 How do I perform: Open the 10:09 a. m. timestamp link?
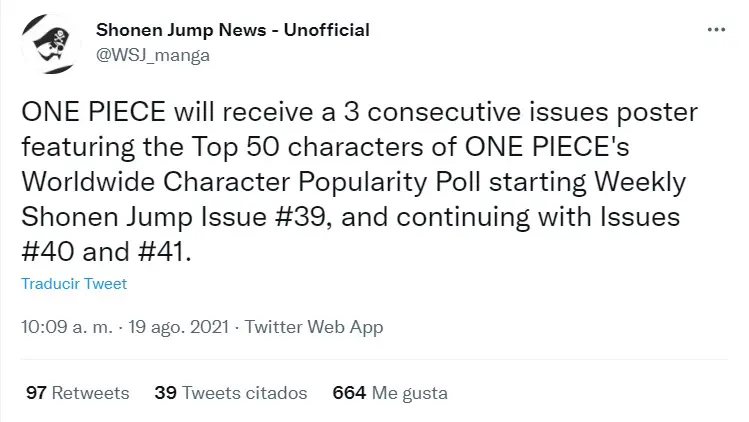(x=66, y=327)
